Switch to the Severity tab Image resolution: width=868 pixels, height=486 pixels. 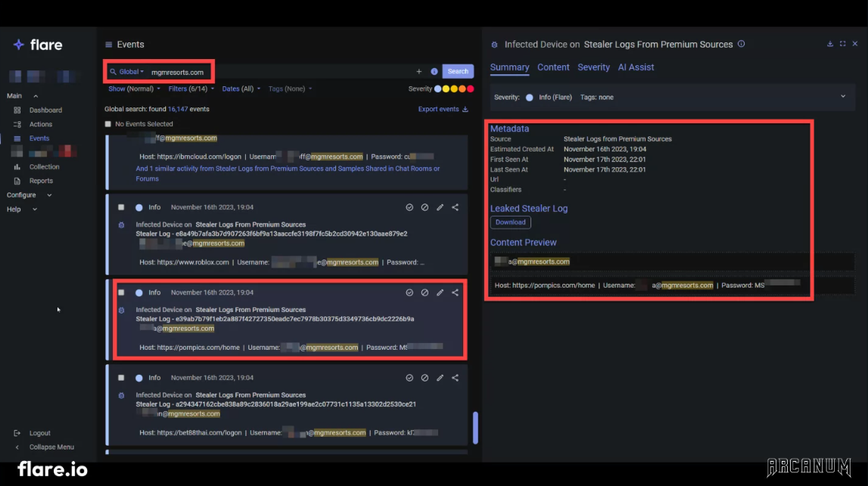click(593, 67)
